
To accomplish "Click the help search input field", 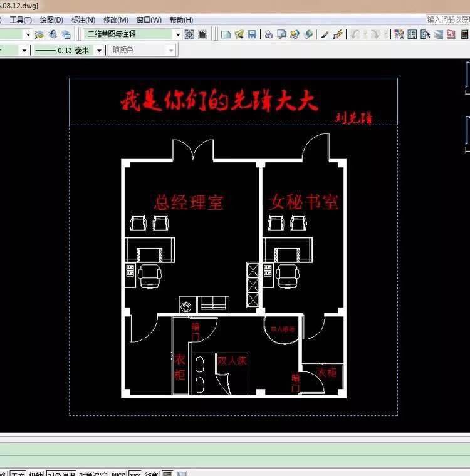I will (448, 20).
